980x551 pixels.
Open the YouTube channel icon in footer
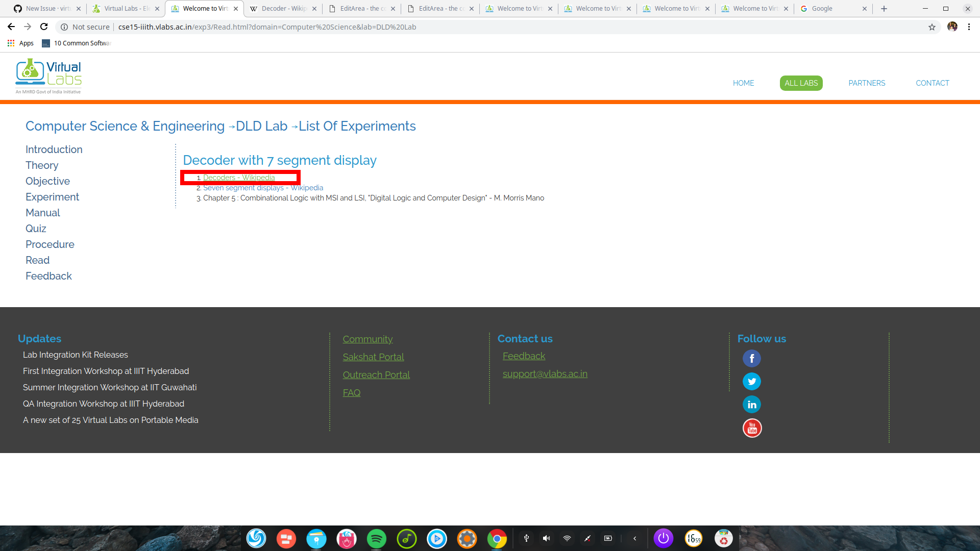pyautogui.click(x=751, y=428)
